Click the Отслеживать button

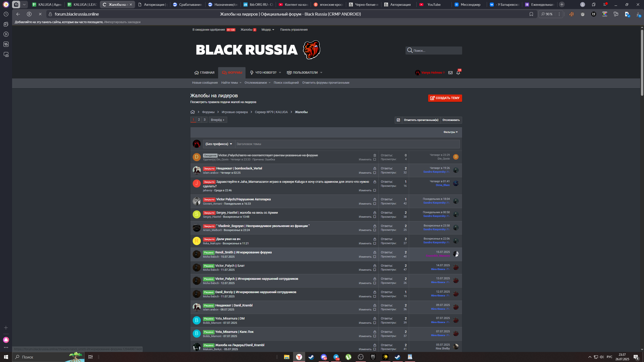(451, 120)
